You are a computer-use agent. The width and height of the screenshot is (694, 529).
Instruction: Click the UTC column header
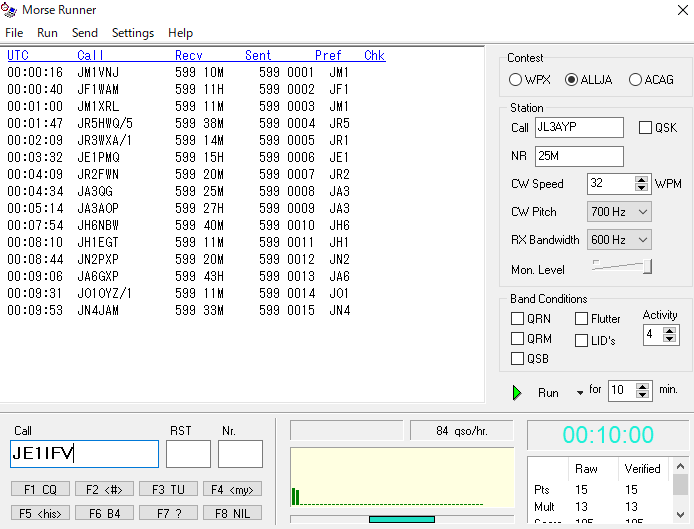tap(18, 55)
